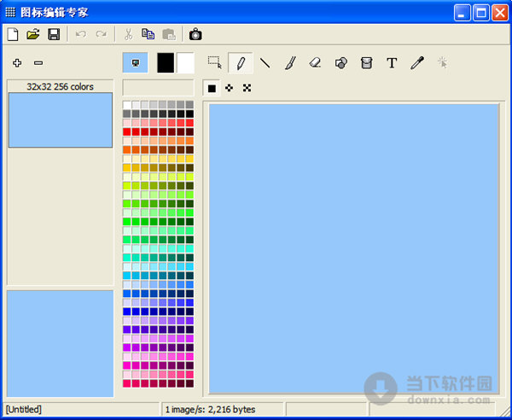Pick the black swatch in gray row
Viewport: 512px width, 420px height.
189,114
